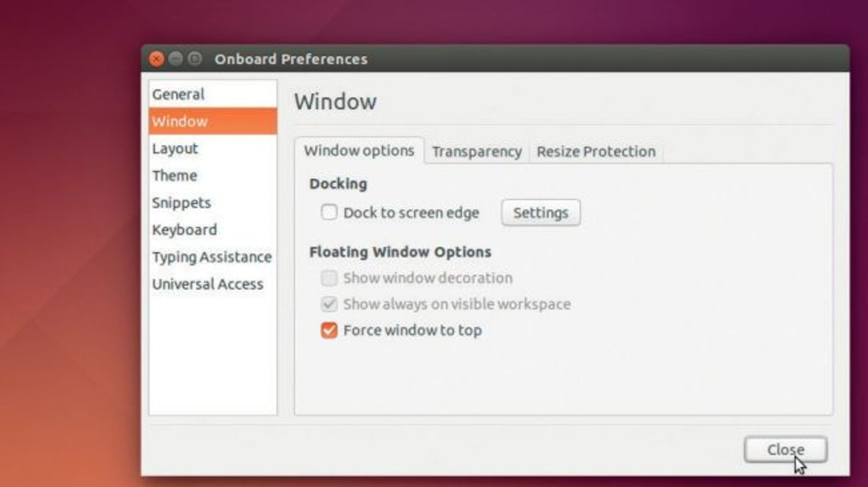Open the Layout category
This screenshot has height=487, width=868.
(x=213, y=148)
